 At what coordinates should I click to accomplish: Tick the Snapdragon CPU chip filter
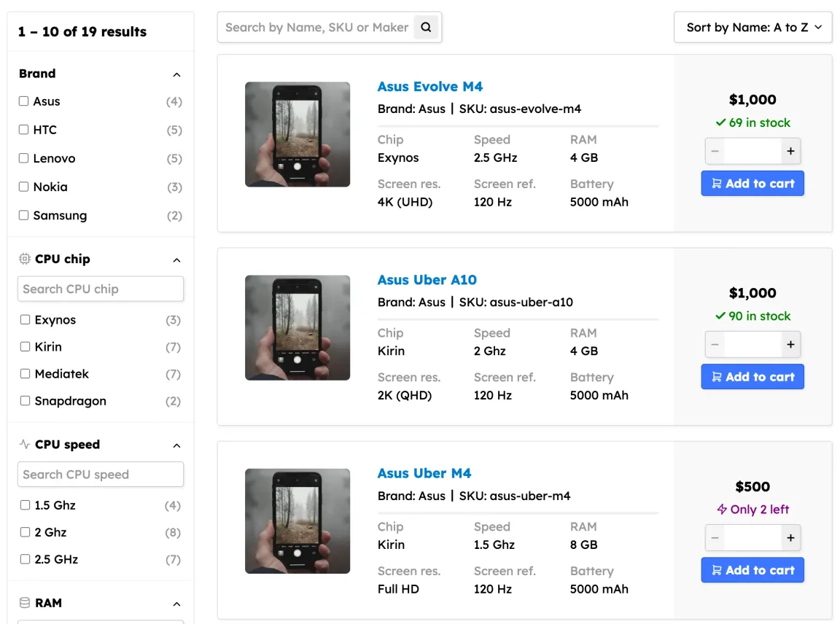[26, 401]
